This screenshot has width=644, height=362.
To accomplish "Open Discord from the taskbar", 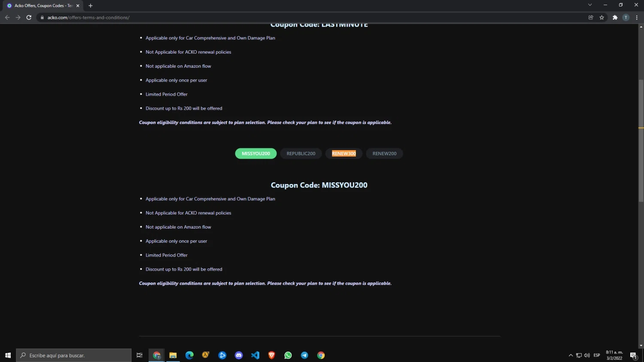I will [239, 355].
